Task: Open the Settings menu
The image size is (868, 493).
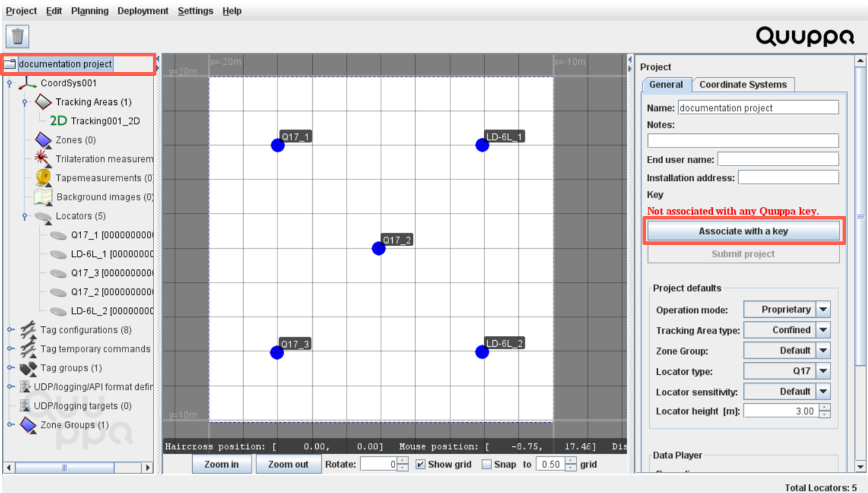Action: point(196,11)
